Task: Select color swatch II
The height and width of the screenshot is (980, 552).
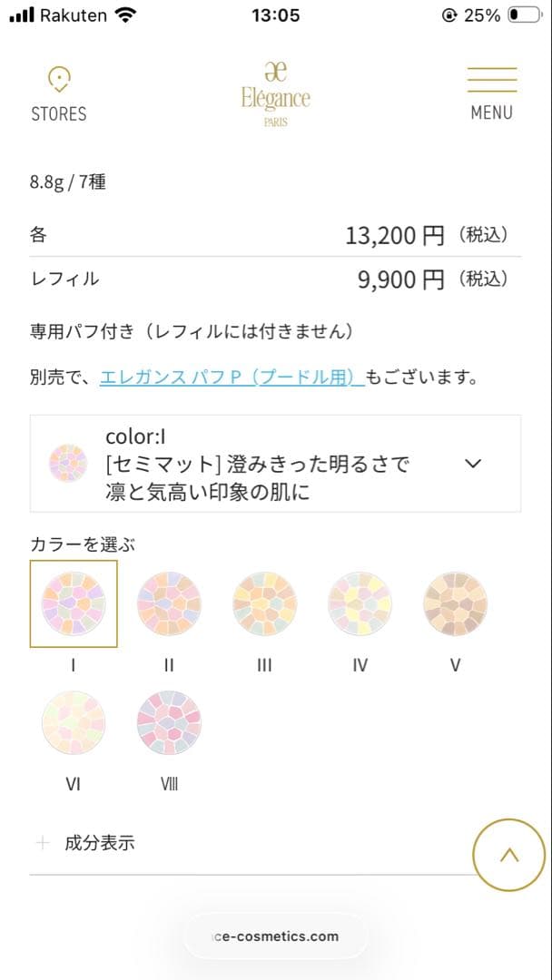Action: click(169, 603)
